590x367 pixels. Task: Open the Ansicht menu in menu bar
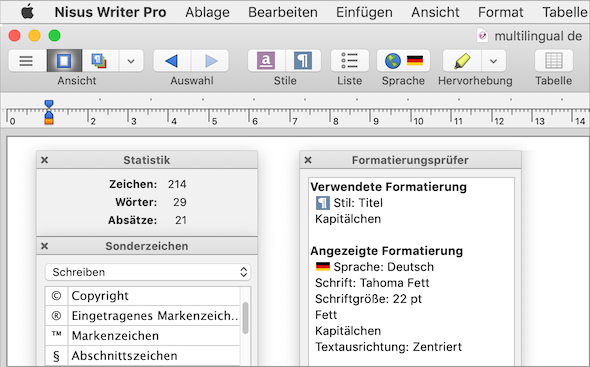coord(435,12)
